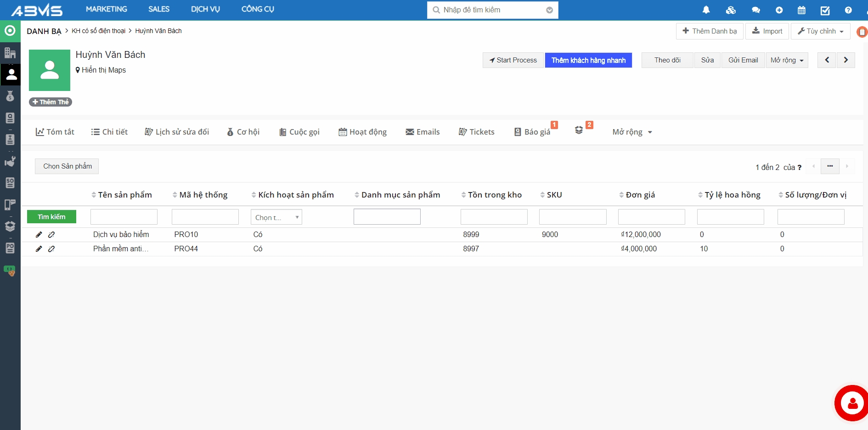The height and width of the screenshot is (430, 868).
Task: Click the quick add plus icon in header
Action: tap(779, 10)
